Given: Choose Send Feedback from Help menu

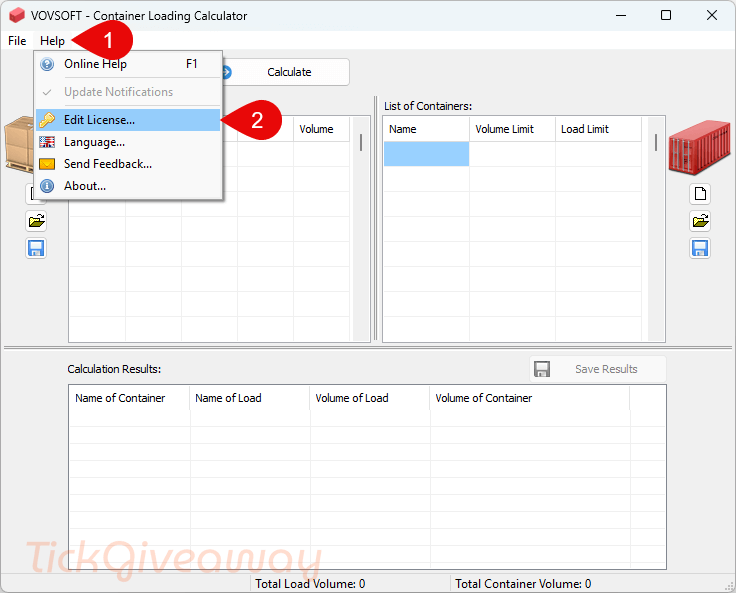Looking at the screenshot, I should [128, 164].
